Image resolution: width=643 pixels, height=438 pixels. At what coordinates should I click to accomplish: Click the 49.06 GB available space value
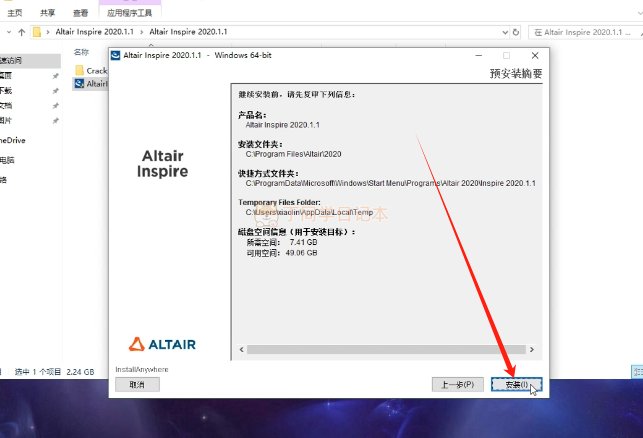point(301,253)
